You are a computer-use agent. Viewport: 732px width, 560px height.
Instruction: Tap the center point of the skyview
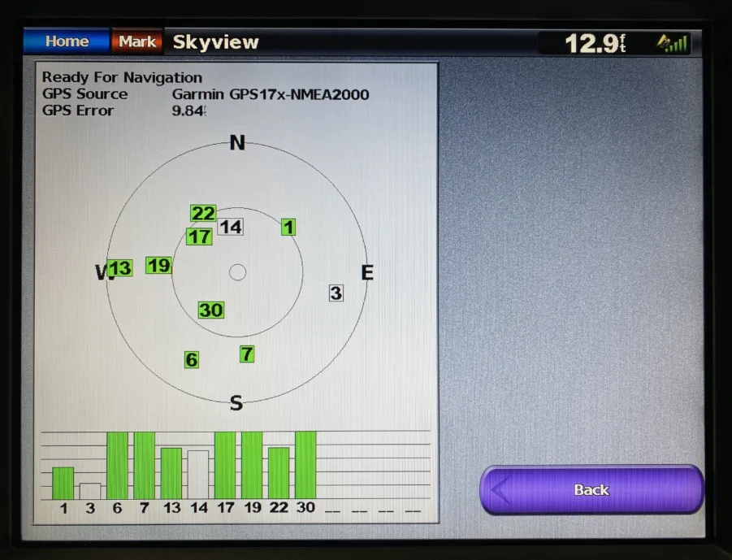[x=237, y=272]
